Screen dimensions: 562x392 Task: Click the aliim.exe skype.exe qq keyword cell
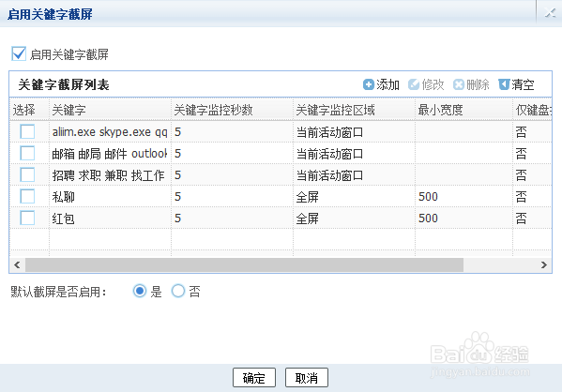tap(110, 132)
